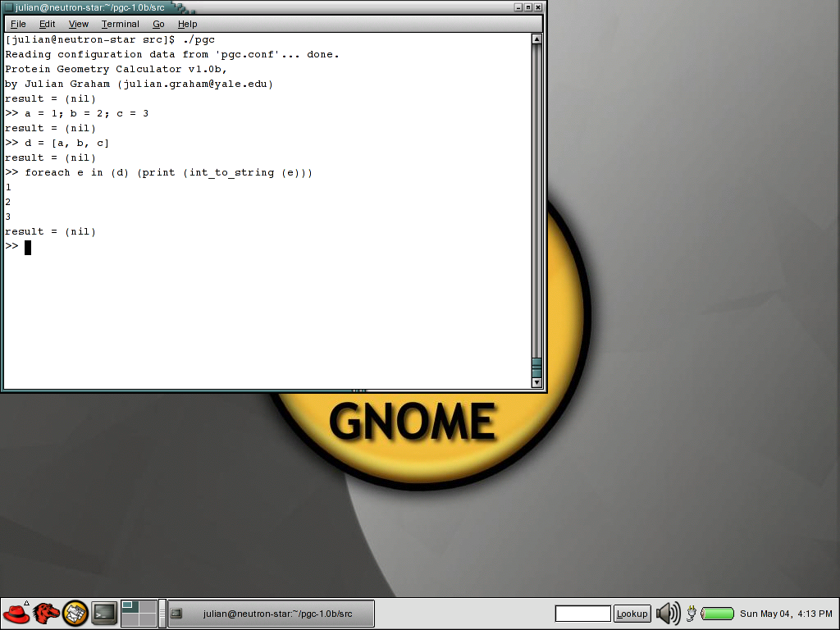
Task: Open the View menu
Action: point(78,24)
